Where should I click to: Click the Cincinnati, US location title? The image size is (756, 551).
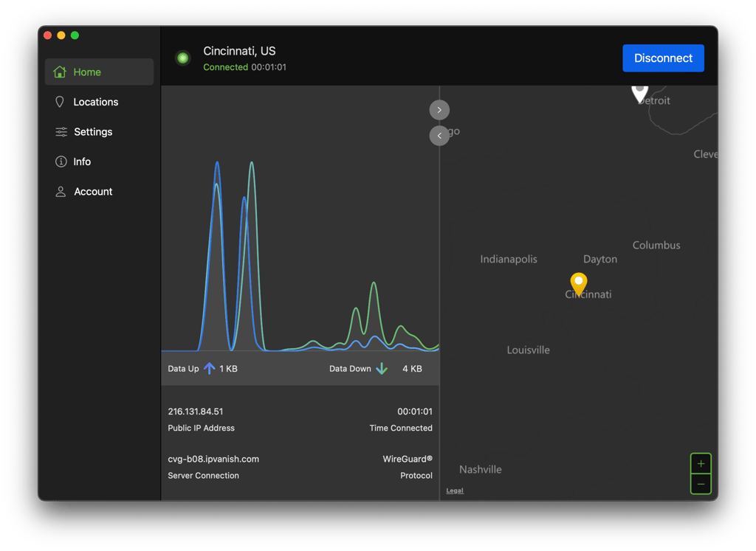[239, 51]
